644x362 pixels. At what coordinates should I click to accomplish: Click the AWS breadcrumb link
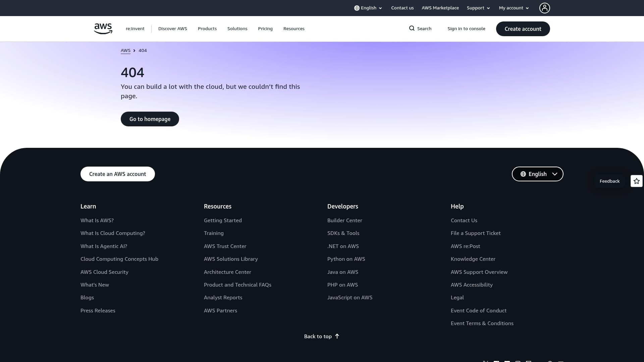pyautogui.click(x=125, y=51)
